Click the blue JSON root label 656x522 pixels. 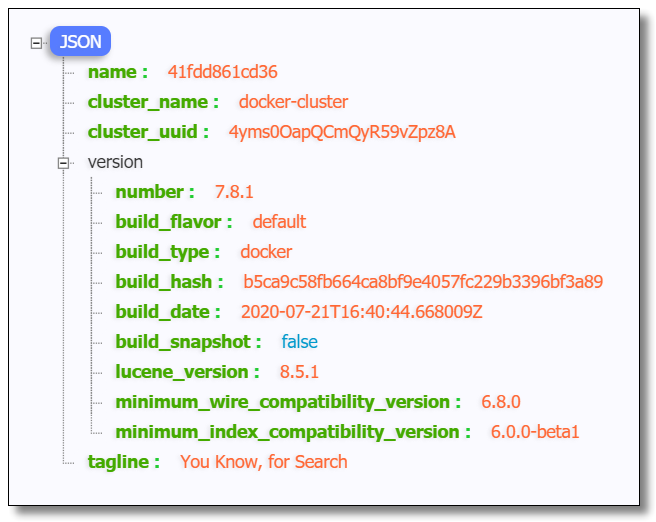tap(80, 42)
